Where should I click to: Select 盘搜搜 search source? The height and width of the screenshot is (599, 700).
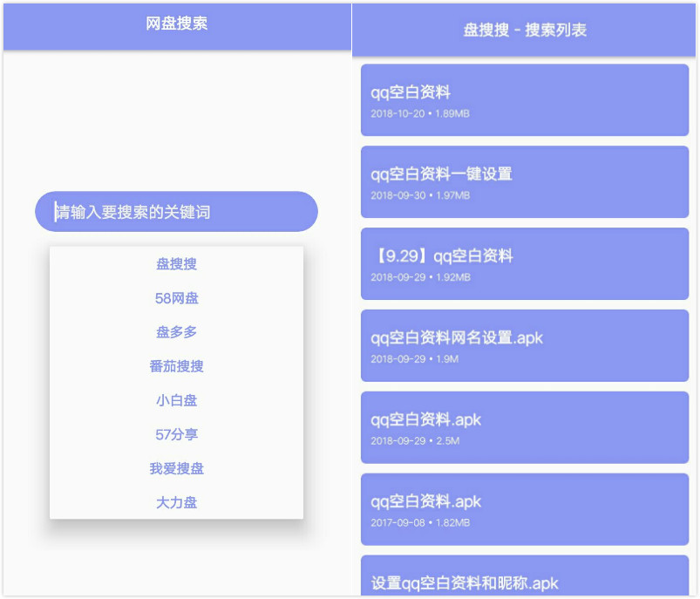(x=176, y=264)
